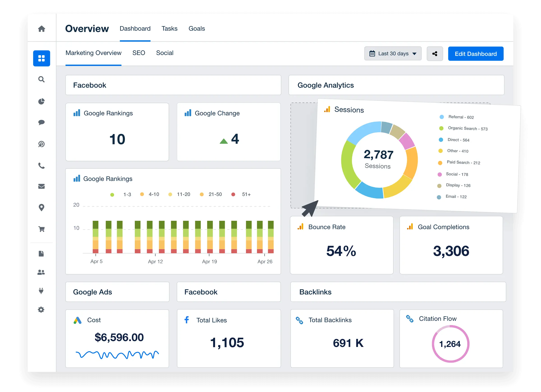
Task: Click the Backlinks section header
Action: coord(398,292)
